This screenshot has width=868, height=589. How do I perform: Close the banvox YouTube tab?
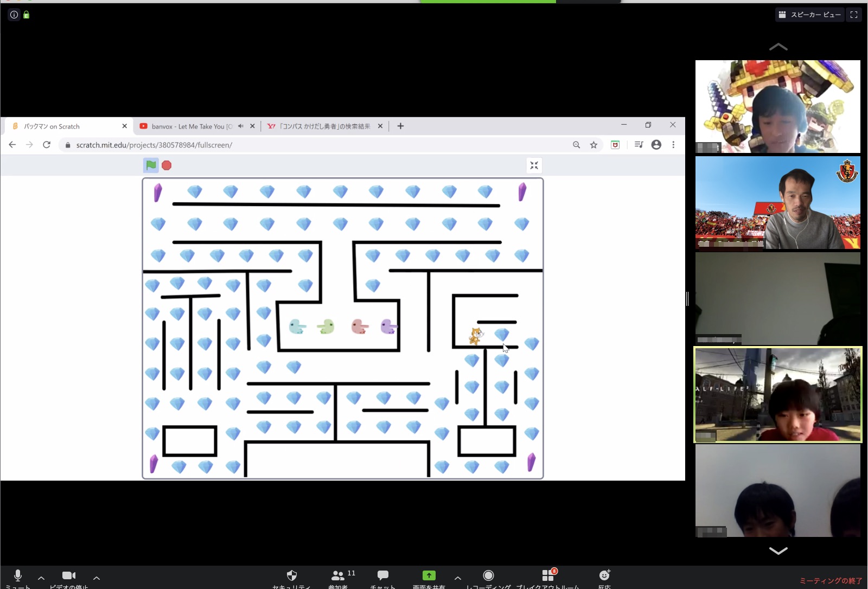click(x=252, y=126)
